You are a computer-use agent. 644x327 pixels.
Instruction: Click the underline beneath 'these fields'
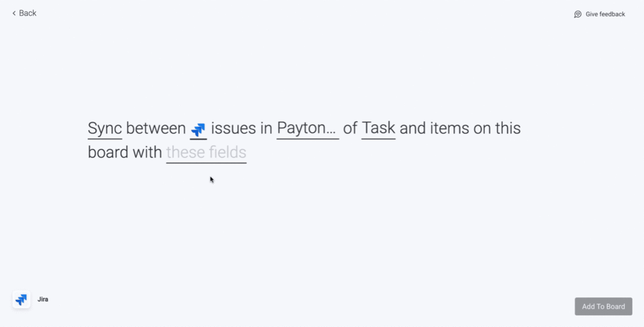click(206, 163)
